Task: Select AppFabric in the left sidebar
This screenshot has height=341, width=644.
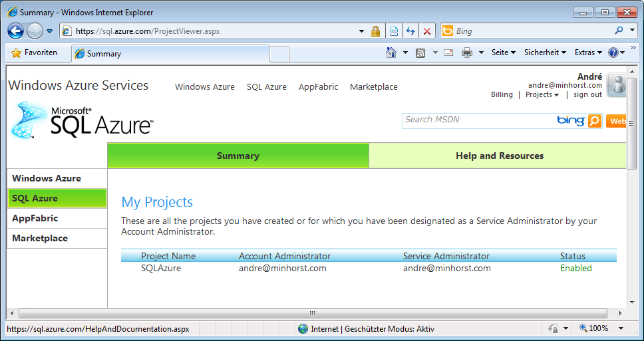Action: click(35, 218)
